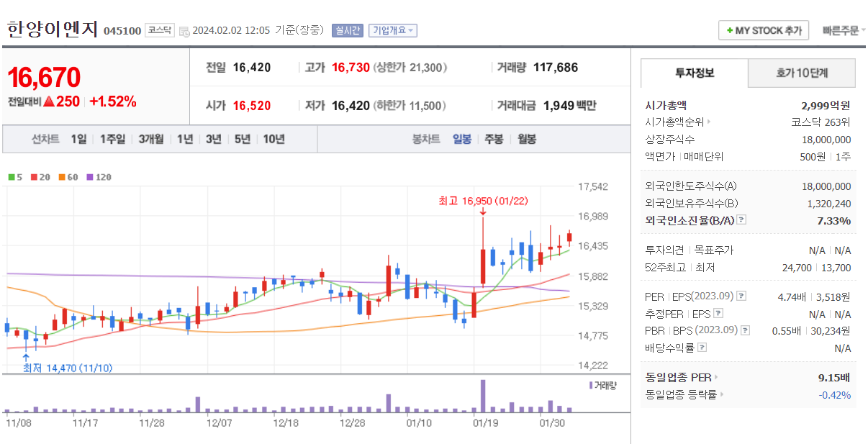Viewport: 868px width, 444px height.
Task: Click the 외국인소진율 value 7.33%
Action: [x=834, y=221]
